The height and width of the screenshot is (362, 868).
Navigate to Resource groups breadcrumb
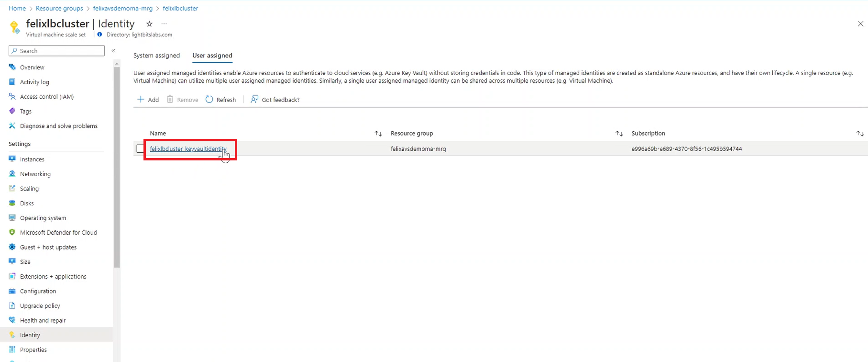pyautogui.click(x=59, y=8)
